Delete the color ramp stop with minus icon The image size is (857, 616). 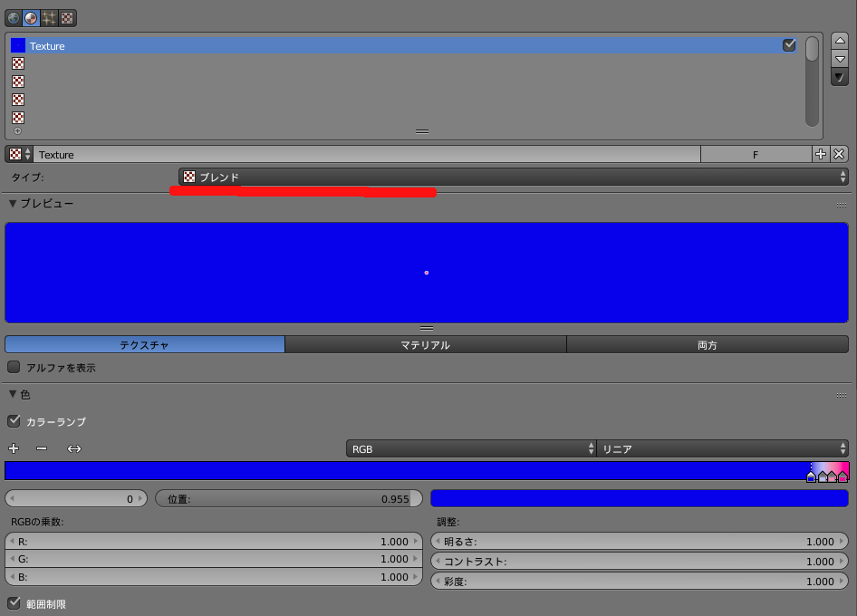[42, 448]
